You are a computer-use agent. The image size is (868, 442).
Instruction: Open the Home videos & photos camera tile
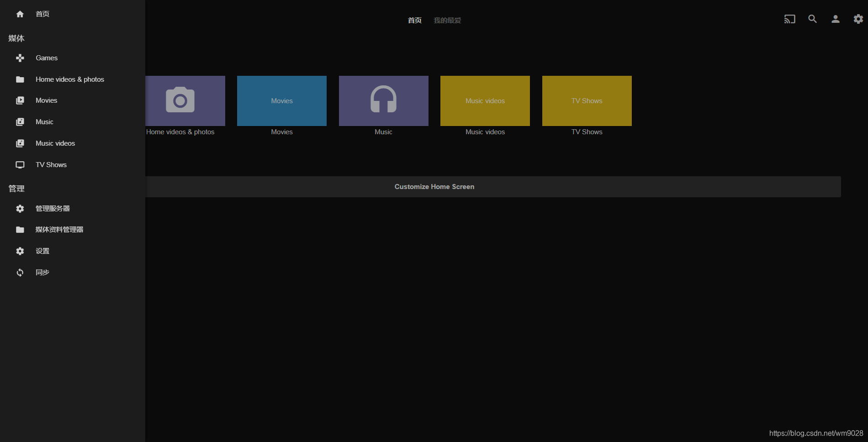185,101
